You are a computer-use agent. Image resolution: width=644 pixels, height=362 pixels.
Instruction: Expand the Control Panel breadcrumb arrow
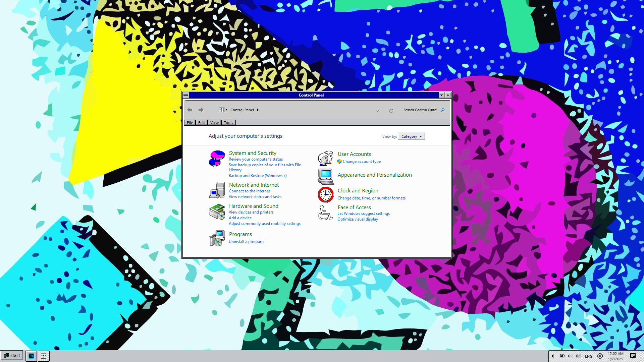click(x=258, y=110)
